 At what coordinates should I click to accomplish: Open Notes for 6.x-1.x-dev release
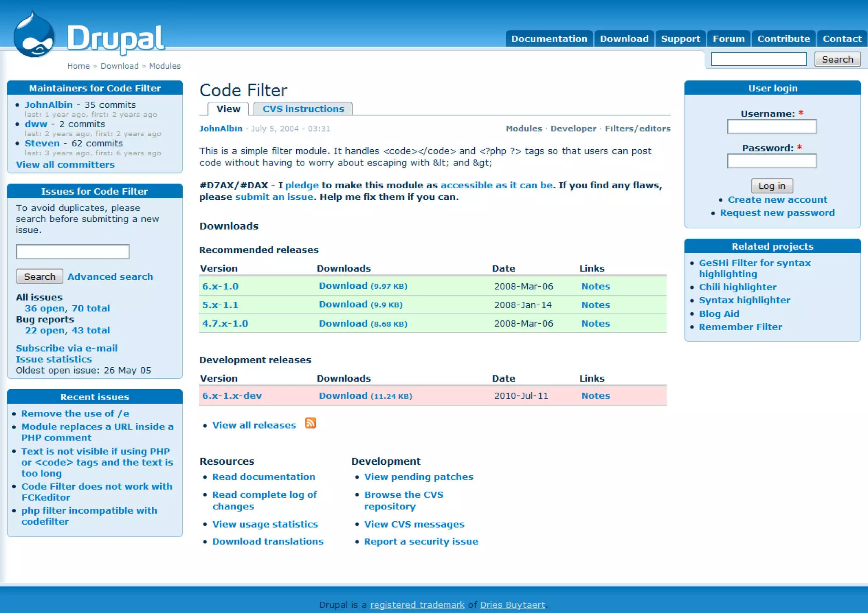[595, 396]
